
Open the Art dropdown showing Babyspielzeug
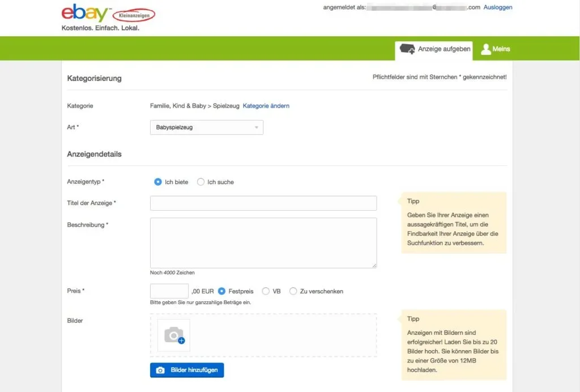coord(206,127)
